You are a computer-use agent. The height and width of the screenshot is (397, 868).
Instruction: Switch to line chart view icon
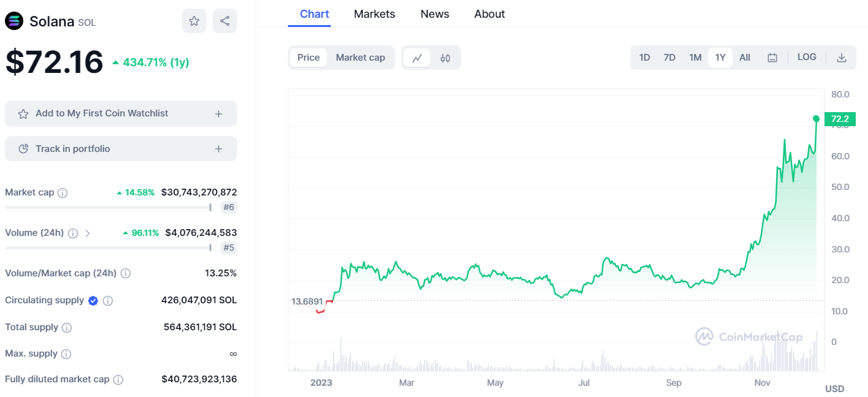(x=417, y=58)
